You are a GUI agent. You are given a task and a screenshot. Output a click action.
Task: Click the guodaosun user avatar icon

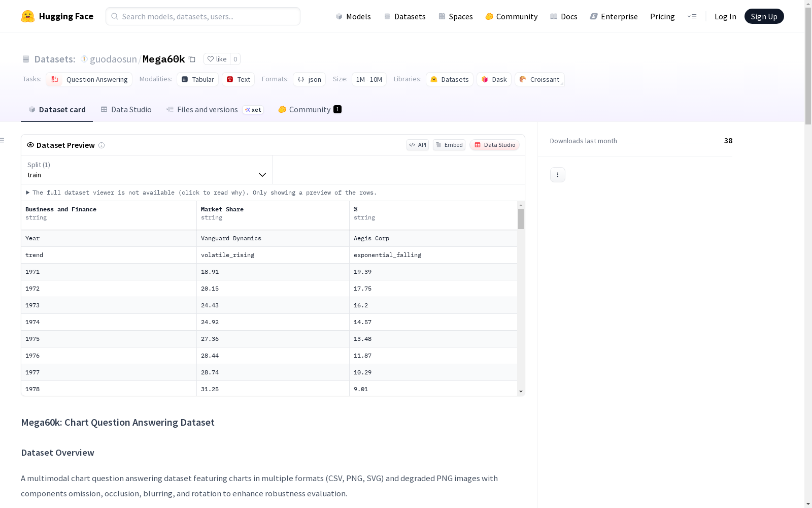click(84, 59)
